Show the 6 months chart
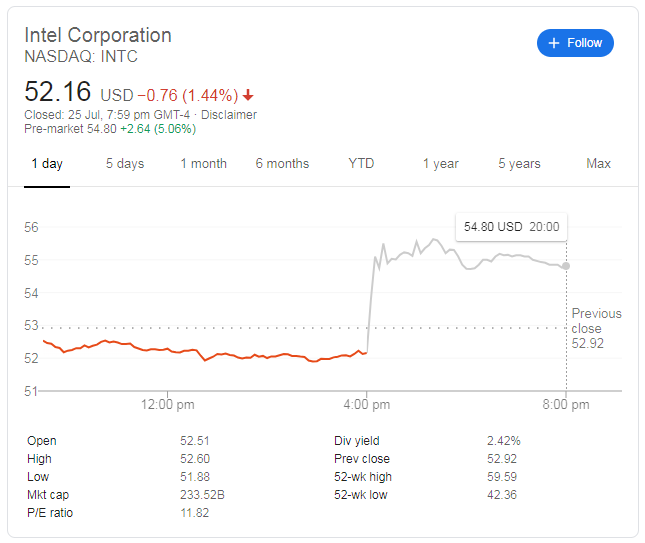This screenshot has height=543, width=645. point(282,164)
